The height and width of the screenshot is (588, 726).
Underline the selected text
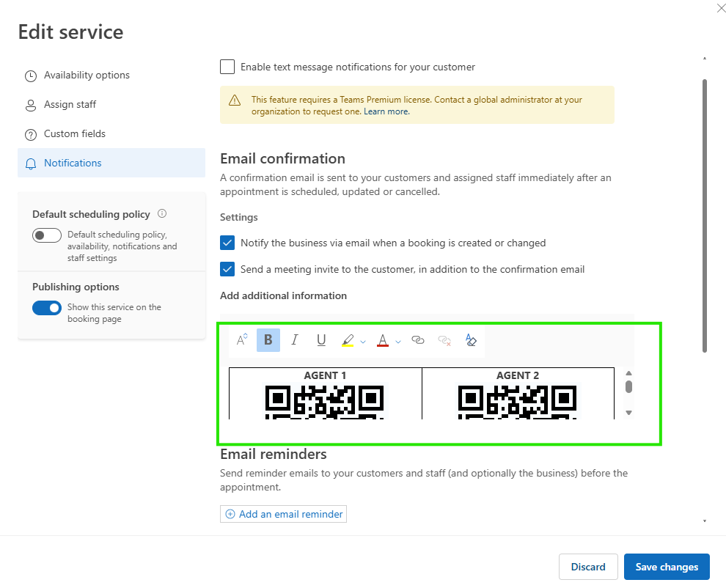[x=321, y=340]
